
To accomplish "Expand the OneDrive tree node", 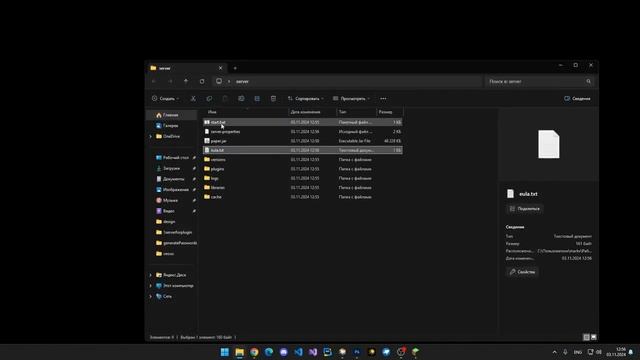I will coord(151,136).
